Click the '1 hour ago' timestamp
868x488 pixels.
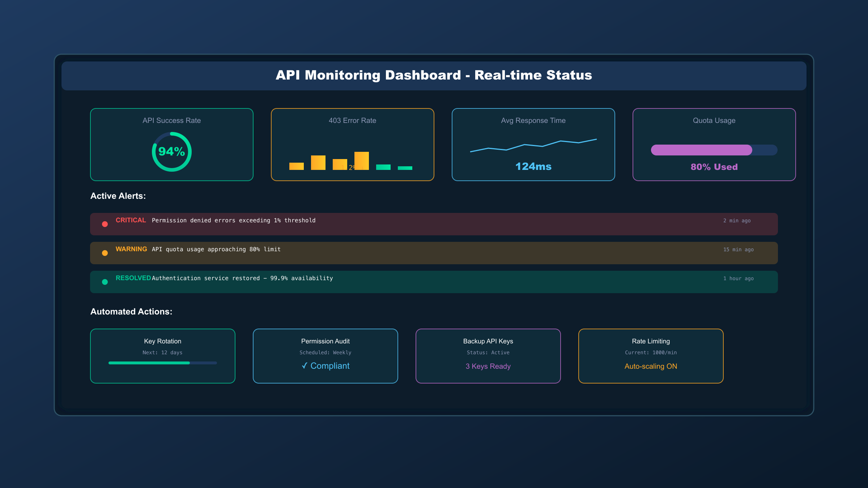click(739, 278)
